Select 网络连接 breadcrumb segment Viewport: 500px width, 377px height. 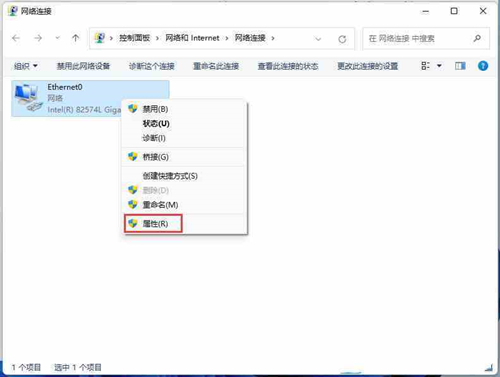click(x=250, y=38)
